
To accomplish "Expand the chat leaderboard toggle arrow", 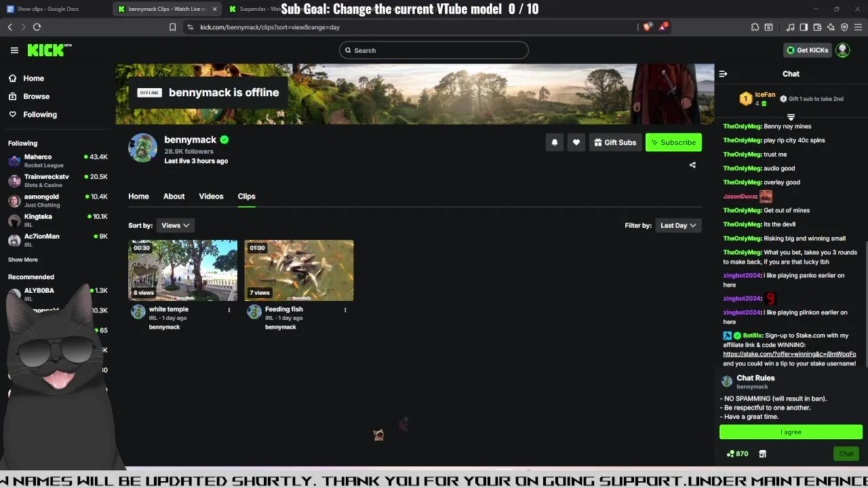I will tap(791, 117).
